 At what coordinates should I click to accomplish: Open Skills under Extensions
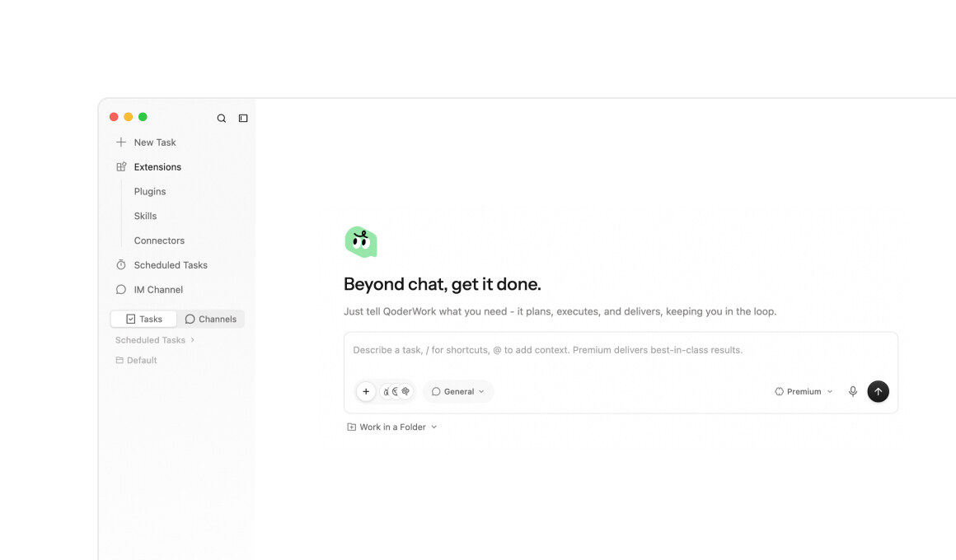click(x=145, y=216)
